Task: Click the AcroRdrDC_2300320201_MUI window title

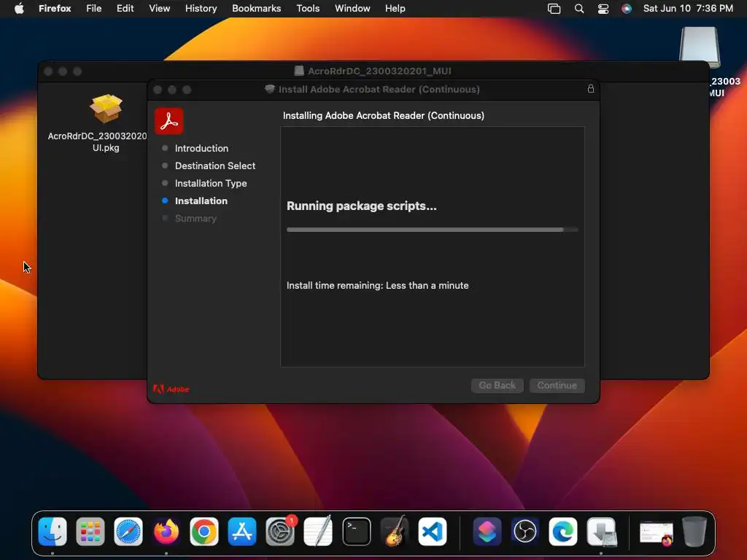Action: tap(379, 71)
